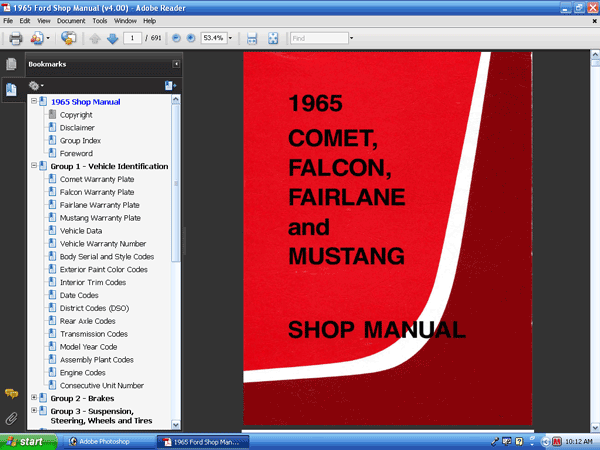Click the Previous Page up arrow
Screen dimensions: 600x450
tap(95, 38)
